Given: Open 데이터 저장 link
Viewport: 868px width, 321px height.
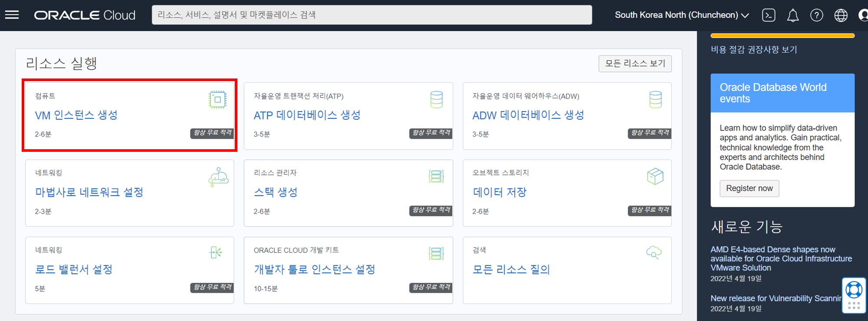Looking at the screenshot, I should tap(500, 192).
